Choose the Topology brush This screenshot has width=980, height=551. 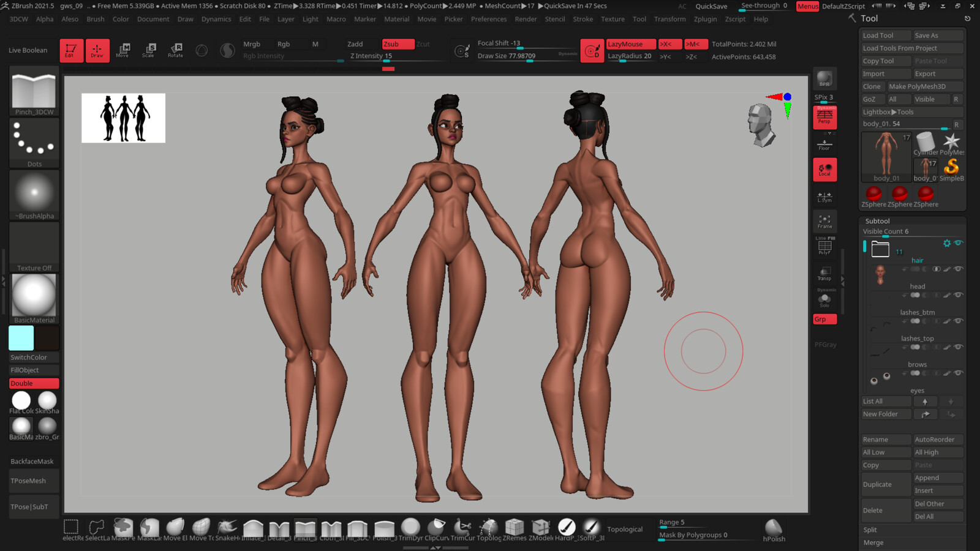(489, 530)
